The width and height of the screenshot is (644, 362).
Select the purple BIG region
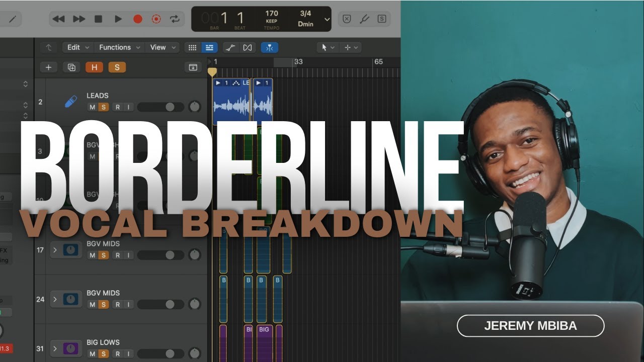tap(264, 343)
